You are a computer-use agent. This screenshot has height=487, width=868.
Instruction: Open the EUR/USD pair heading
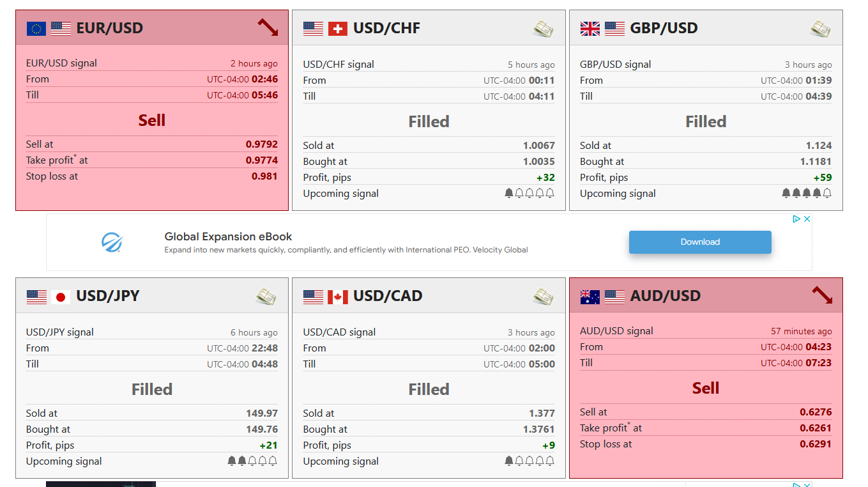[109, 28]
